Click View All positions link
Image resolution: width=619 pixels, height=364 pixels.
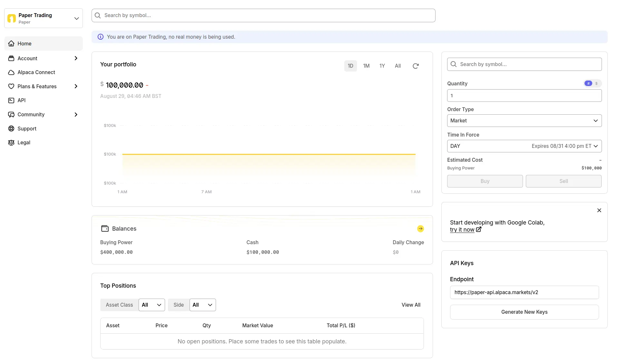coord(411,305)
